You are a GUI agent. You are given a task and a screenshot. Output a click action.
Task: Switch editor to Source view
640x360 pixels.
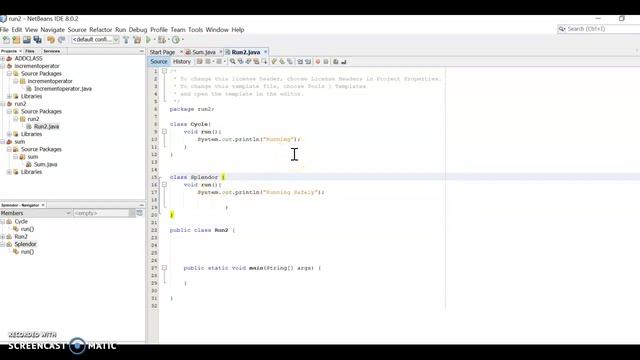point(159,62)
